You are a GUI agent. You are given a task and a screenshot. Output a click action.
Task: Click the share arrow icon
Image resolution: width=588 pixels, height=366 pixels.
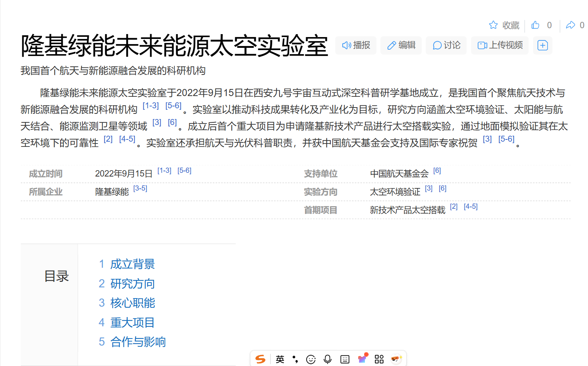pyautogui.click(x=570, y=25)
